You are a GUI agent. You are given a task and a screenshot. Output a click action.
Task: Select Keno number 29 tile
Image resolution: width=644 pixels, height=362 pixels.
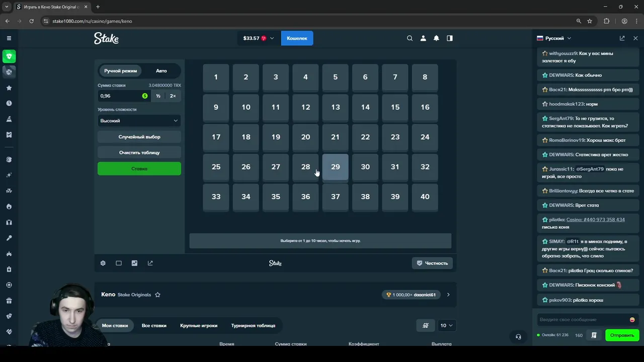[336, 167]
